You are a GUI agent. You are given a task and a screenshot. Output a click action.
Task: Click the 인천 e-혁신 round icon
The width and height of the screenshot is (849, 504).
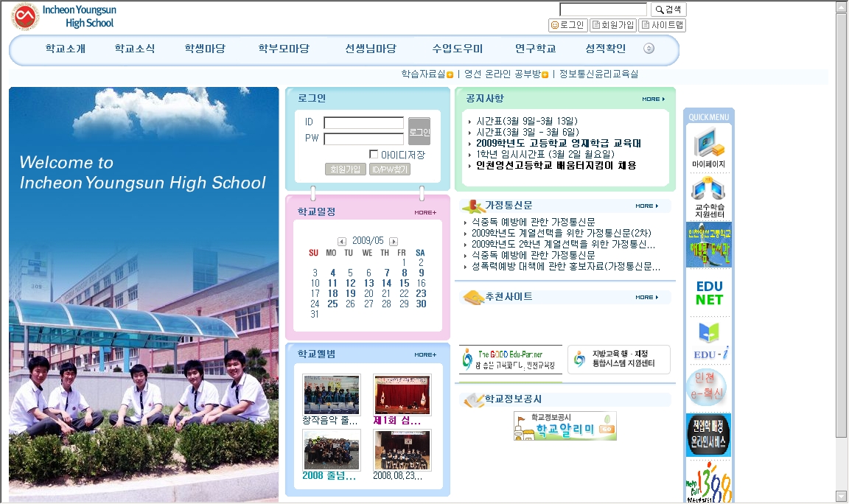coord(707,388)
